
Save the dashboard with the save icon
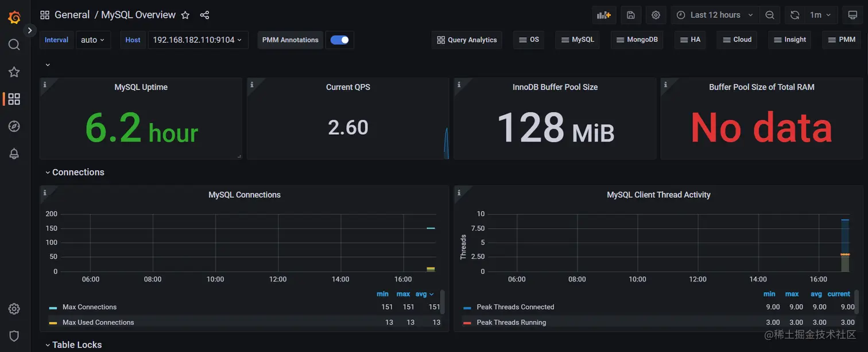(x=630, y=15)
